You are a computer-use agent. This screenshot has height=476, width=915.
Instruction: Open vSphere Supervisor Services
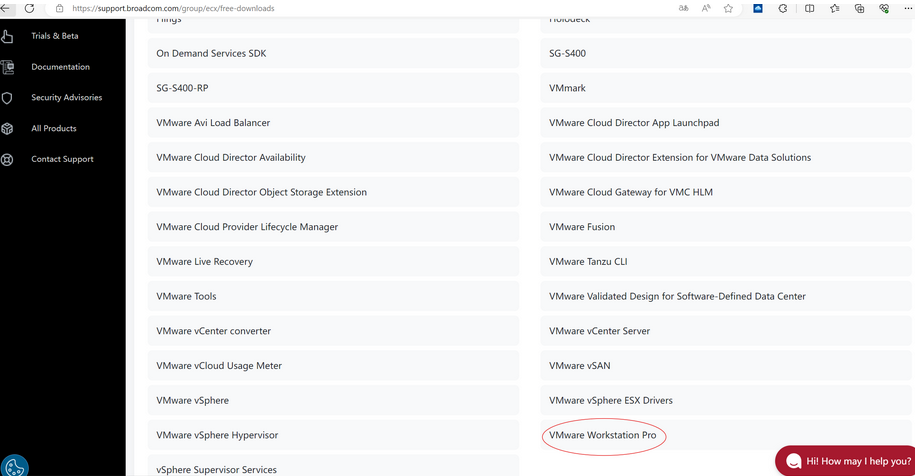[x=333, y=466]
